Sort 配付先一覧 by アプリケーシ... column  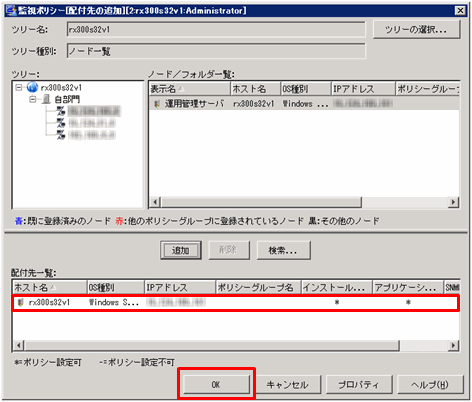[x=408, y=287]
